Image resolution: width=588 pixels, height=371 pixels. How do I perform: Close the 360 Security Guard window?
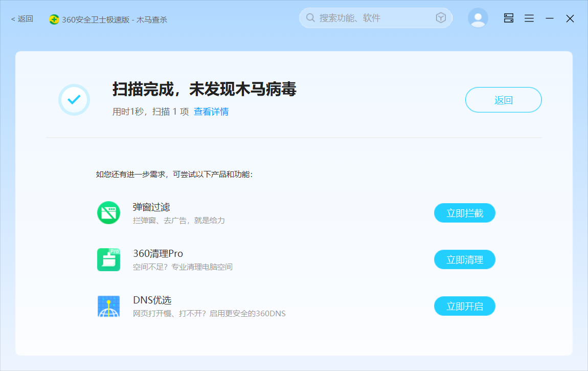pos(570,18)
